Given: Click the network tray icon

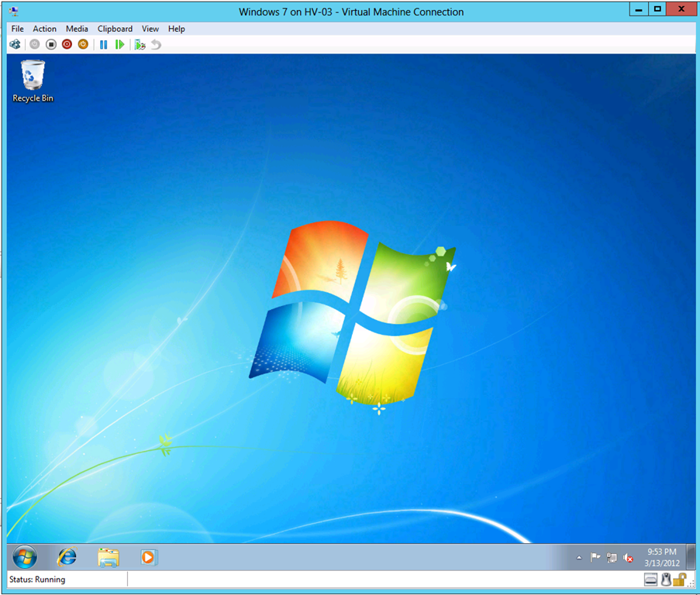Looking at the screenshot, I should tap(612, 558).
